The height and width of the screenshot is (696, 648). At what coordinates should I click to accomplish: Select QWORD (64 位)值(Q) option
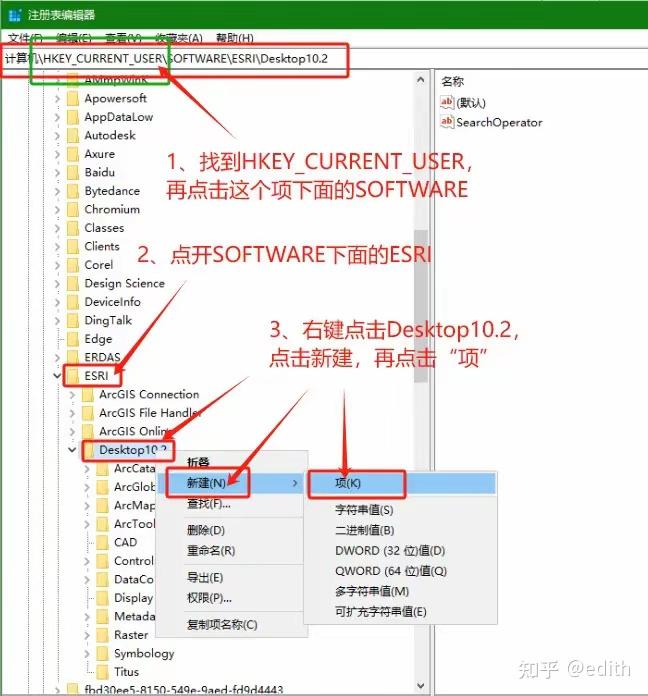pyautogui.click(x=401, y=571)
